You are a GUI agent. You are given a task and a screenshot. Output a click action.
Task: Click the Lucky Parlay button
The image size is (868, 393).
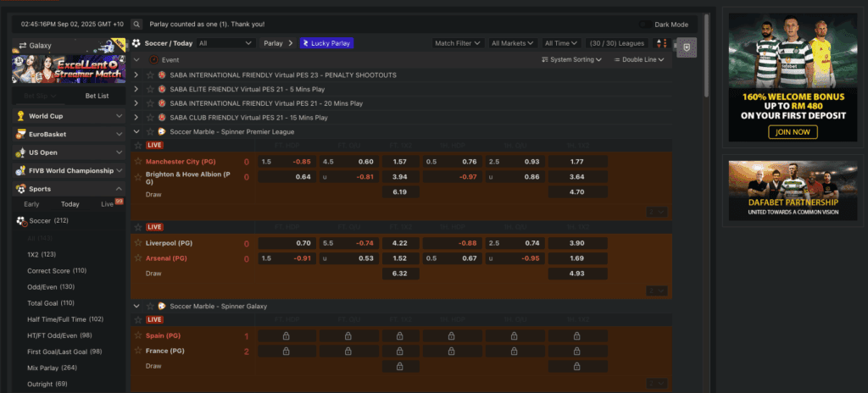326,43
